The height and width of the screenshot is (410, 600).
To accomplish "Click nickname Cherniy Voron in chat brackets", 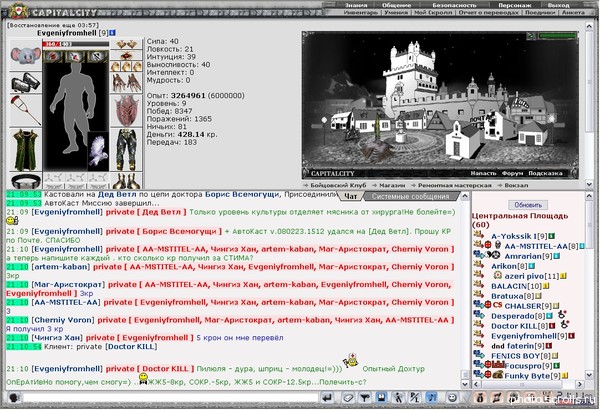I will tap(63, 320).
